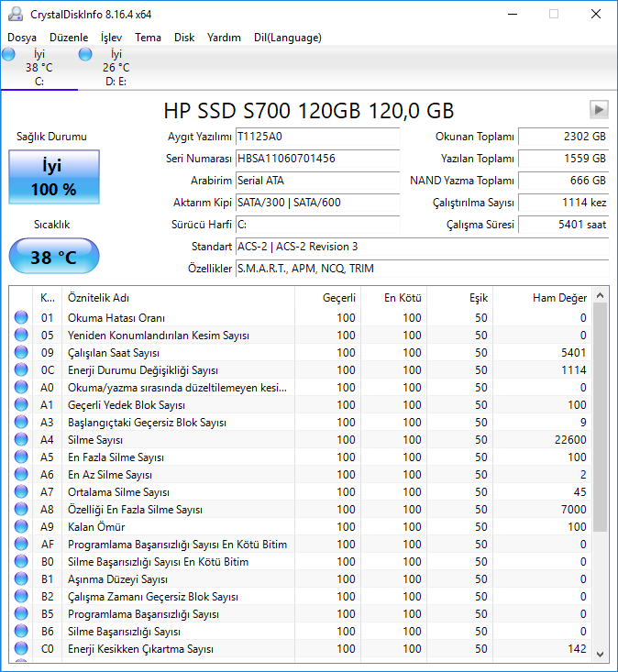Click the Okunan Toplamı value 2302 GB
618x672 pixels.
click(564, 137)
